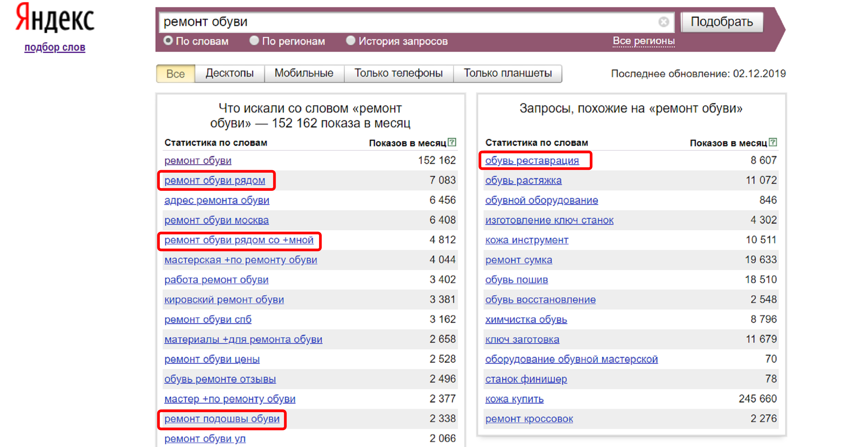Open the ремонт обуви query link
868x447 pixels.
(198, 160)
